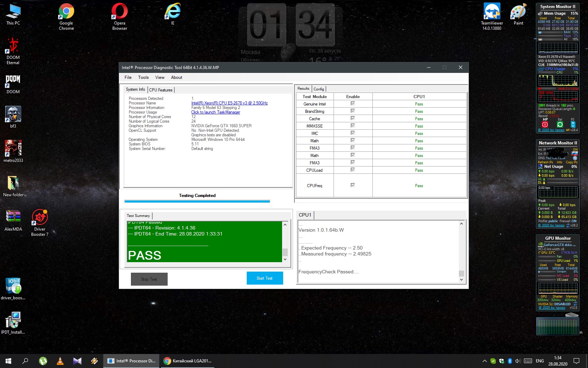
Task: Open the Intel Xeon E5-2678 v3 processor link
Action: coord(230,103)
